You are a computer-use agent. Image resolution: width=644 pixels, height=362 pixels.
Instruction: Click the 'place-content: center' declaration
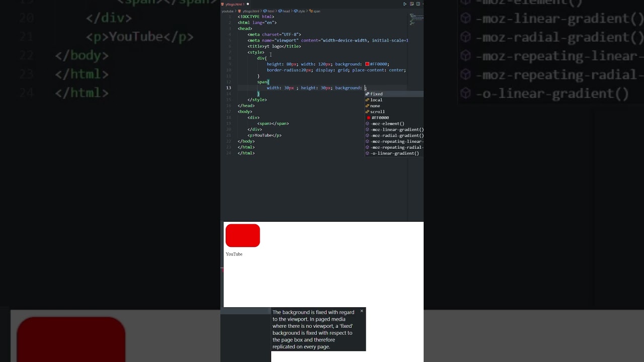tap(378, 70)
